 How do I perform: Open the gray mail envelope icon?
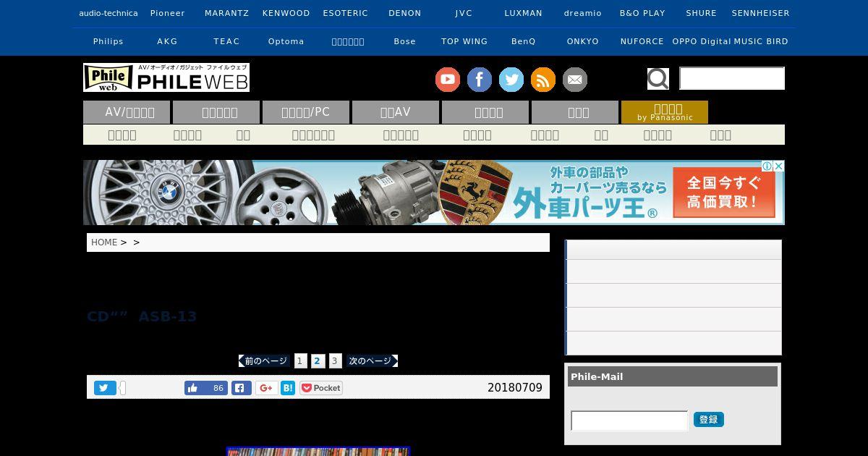(x=575, y=80)
